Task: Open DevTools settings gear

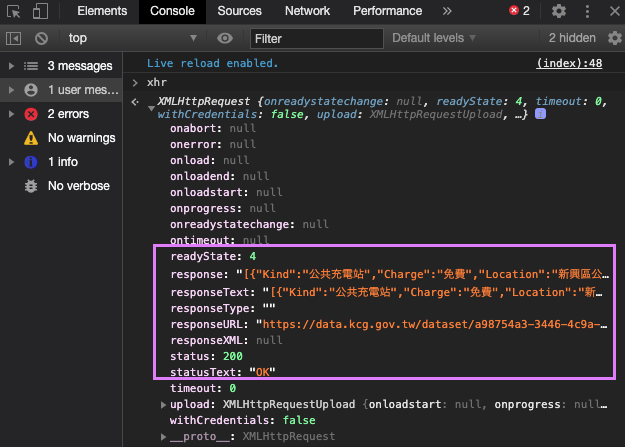Action: [x=559, y=12]
